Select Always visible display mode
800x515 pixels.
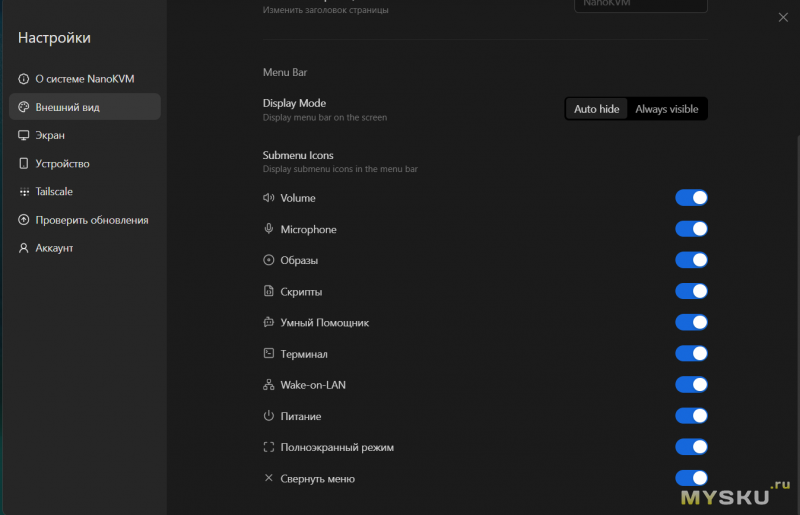(x=666, y=109)
